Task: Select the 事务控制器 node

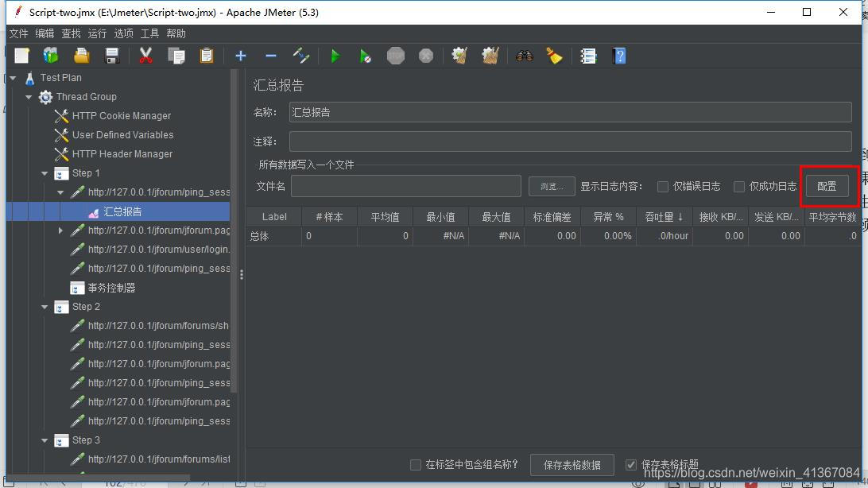Action: [103, 288]
